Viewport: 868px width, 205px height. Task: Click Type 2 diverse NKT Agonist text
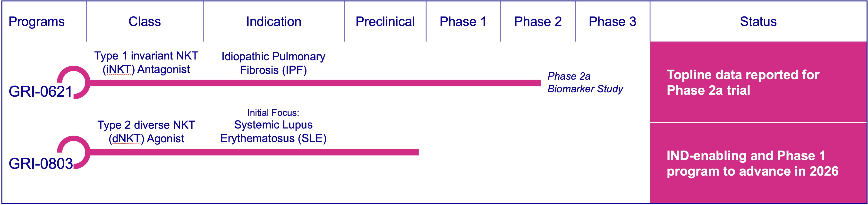146,132
